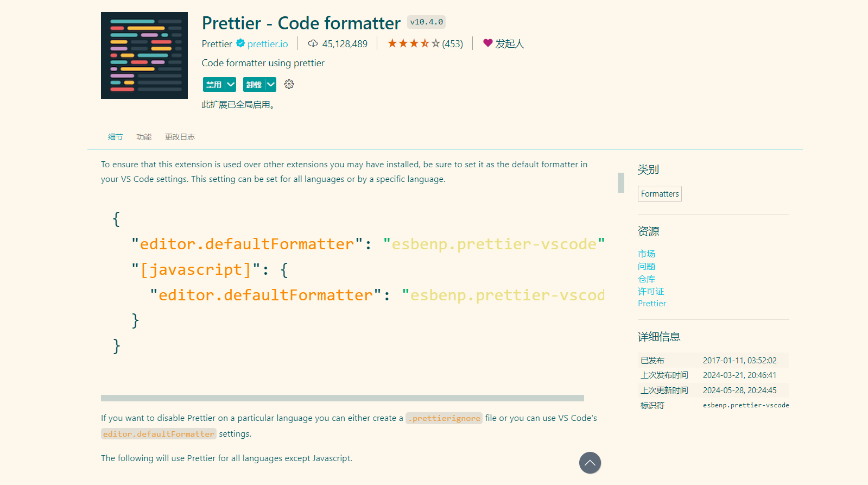868x485 pixels.
Task: Click the star rating icons
Action: click(x=414, y=43)
